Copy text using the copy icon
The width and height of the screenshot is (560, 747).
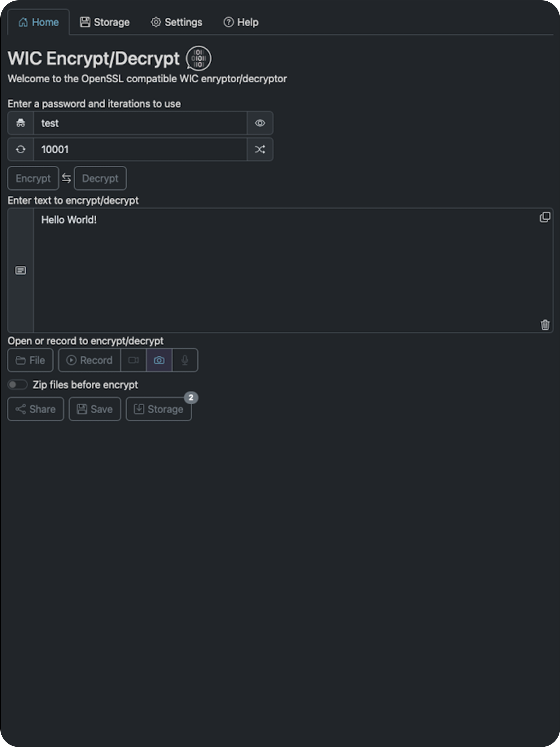coord(545,217)
